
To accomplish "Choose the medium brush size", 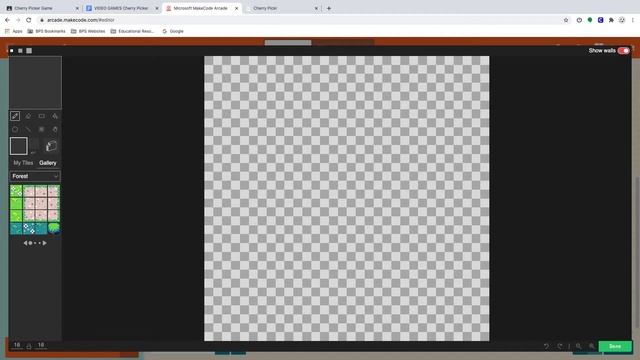I will tap(20, 51).
